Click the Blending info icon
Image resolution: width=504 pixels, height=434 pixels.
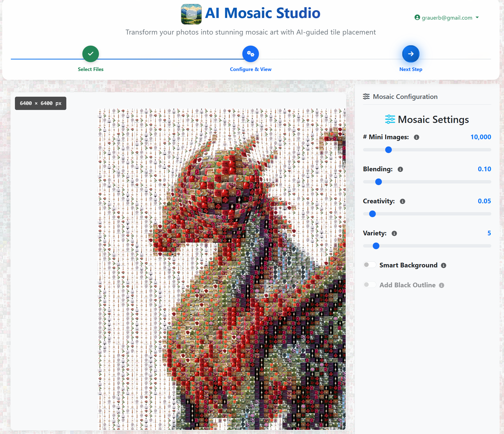(x=400, y=169)
